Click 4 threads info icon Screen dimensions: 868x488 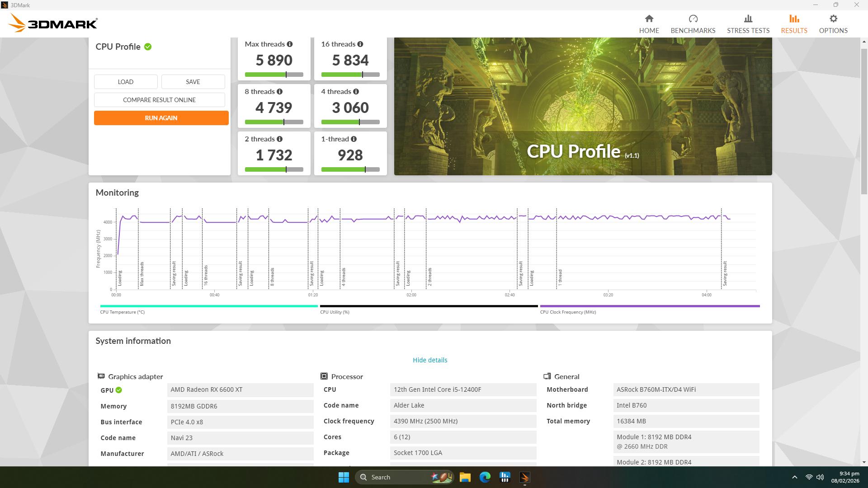click(356, 92)
